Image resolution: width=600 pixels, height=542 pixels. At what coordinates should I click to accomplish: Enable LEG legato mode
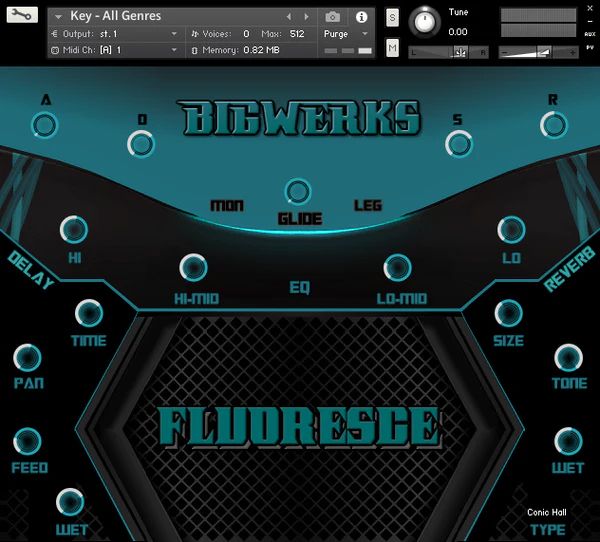click(368, 206)
